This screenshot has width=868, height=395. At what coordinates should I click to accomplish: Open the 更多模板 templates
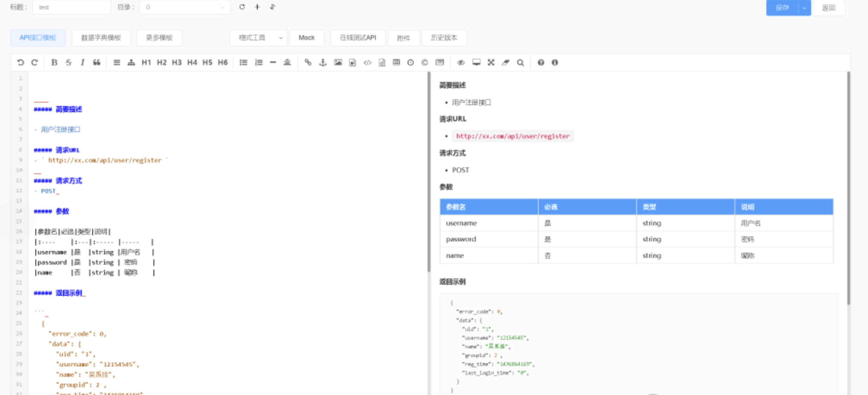click(x=159, y=38)
